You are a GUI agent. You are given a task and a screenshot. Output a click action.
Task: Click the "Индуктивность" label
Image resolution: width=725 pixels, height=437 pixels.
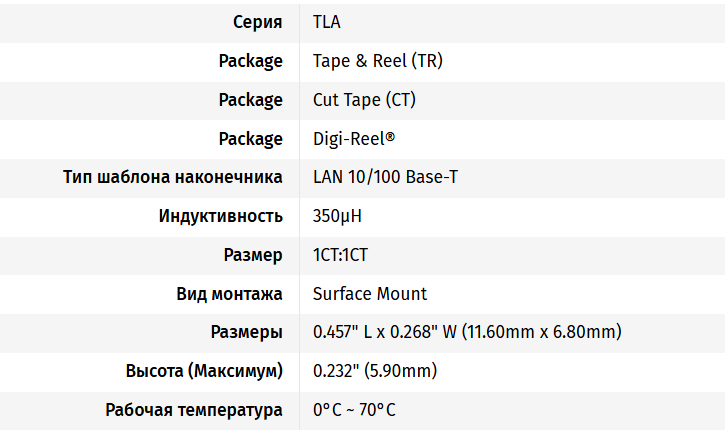(x=220, y=216)
